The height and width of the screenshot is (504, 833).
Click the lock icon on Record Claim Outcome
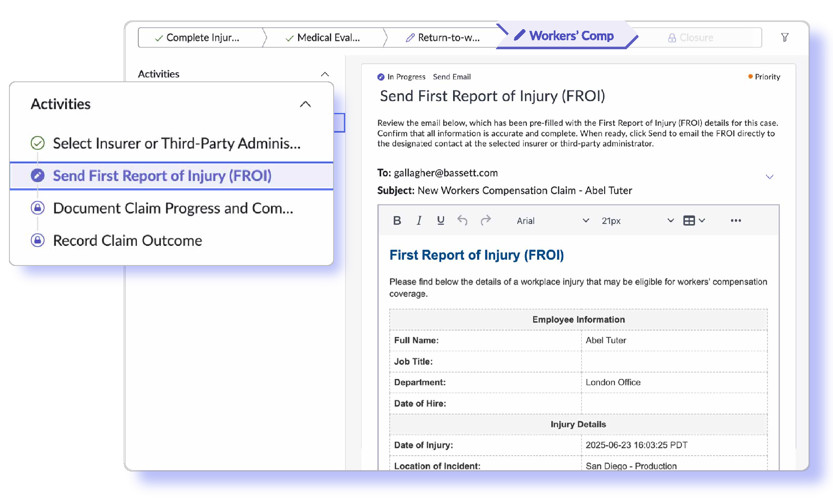click(x=37, y=240)
